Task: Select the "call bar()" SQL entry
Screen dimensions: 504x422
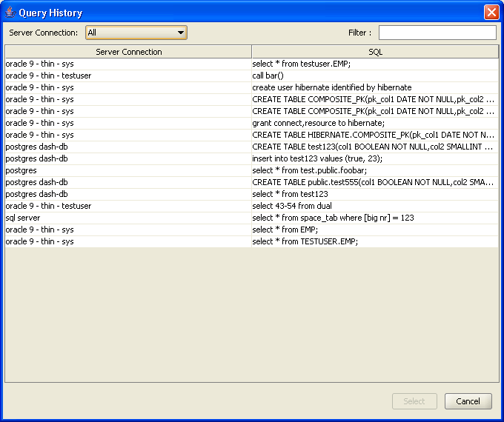Action: [375, 76]
